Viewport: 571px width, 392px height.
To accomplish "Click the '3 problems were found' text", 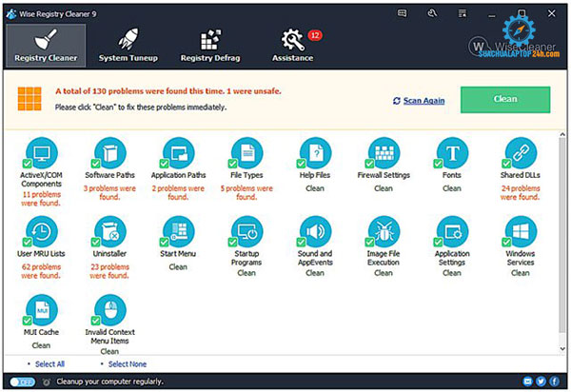I will (x=109, y=192).
